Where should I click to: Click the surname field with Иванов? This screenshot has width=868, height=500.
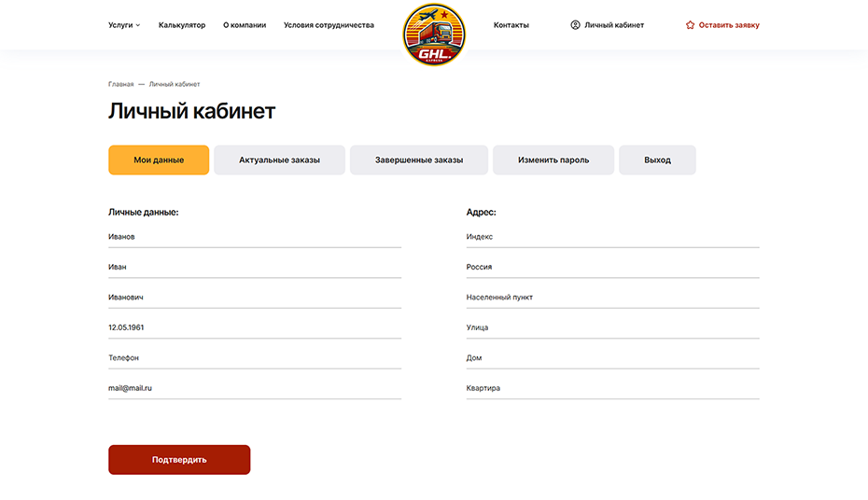(255, 237)
